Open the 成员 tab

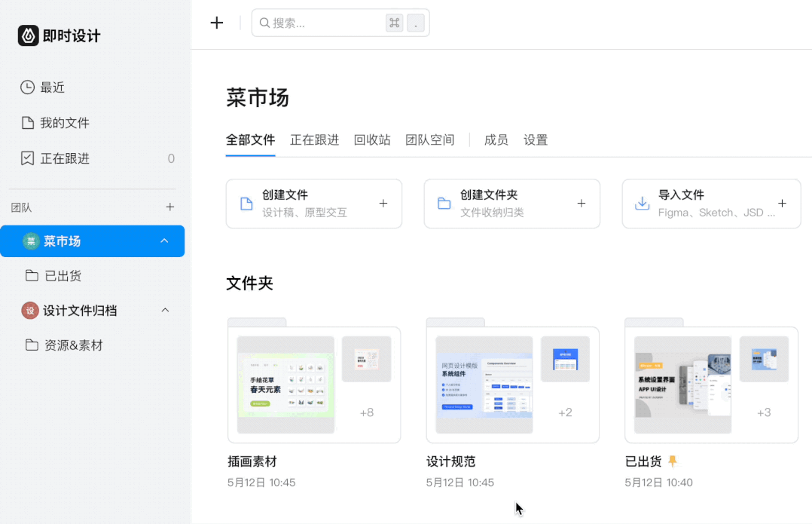(x=496, y=140)
